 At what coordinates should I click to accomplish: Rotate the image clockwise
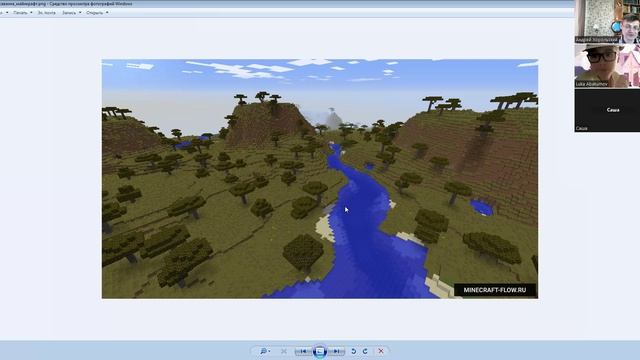pyautogui.click(x=365, y=351)
